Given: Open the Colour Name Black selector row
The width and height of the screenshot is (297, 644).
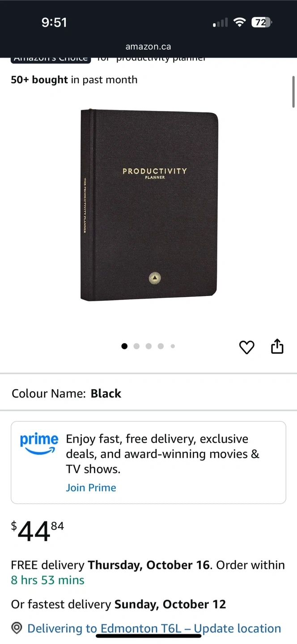Looking at the screenshot, I should click(x=148, y=394).
